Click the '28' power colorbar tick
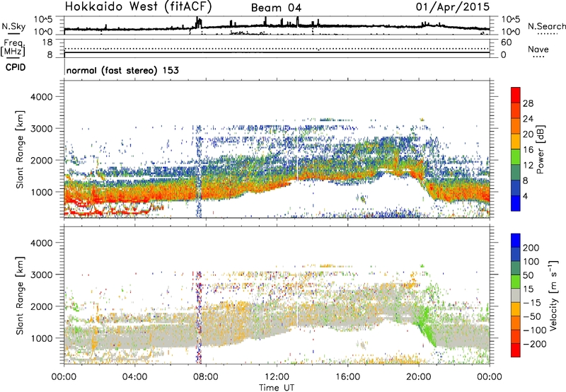This screenshot has width=566, height=392. [x=528, y=103]
